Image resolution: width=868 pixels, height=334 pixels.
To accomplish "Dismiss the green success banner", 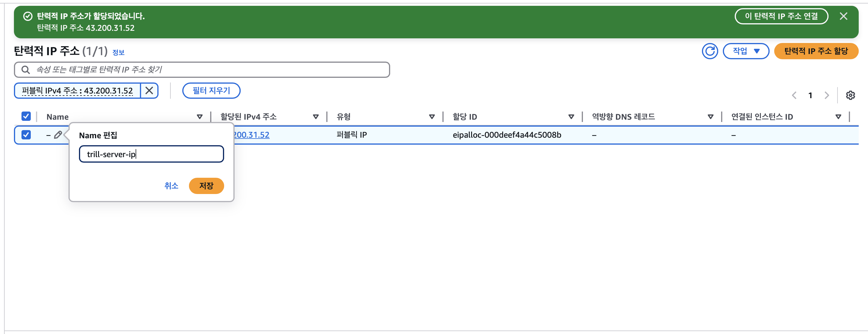I will click(843, 16).
